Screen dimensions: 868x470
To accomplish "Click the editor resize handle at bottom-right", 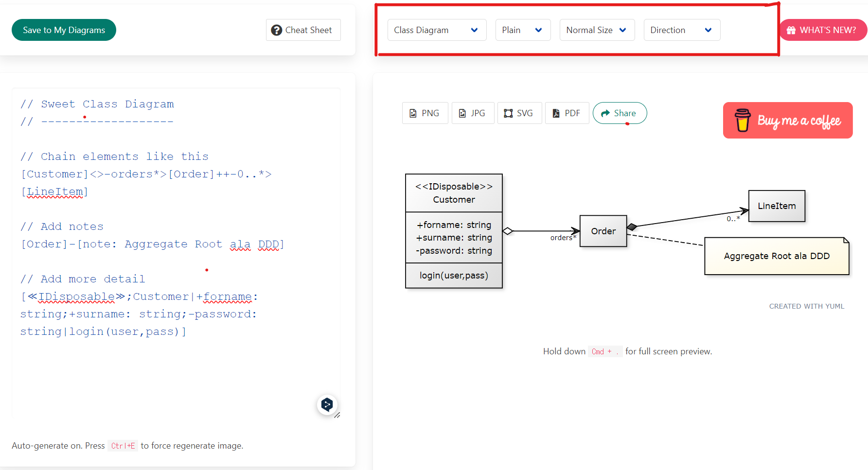I will [x=337, y=415].
